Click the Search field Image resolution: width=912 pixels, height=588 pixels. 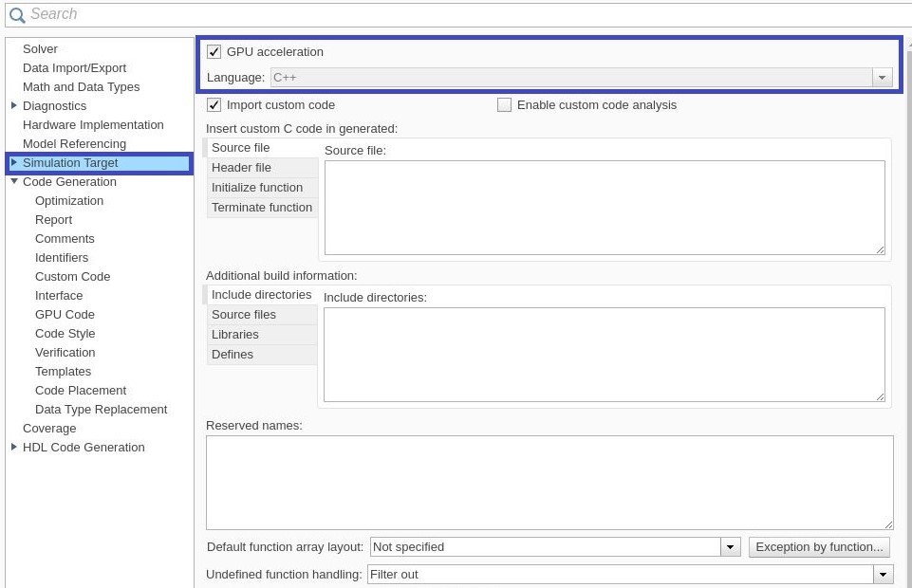point(456,14)
